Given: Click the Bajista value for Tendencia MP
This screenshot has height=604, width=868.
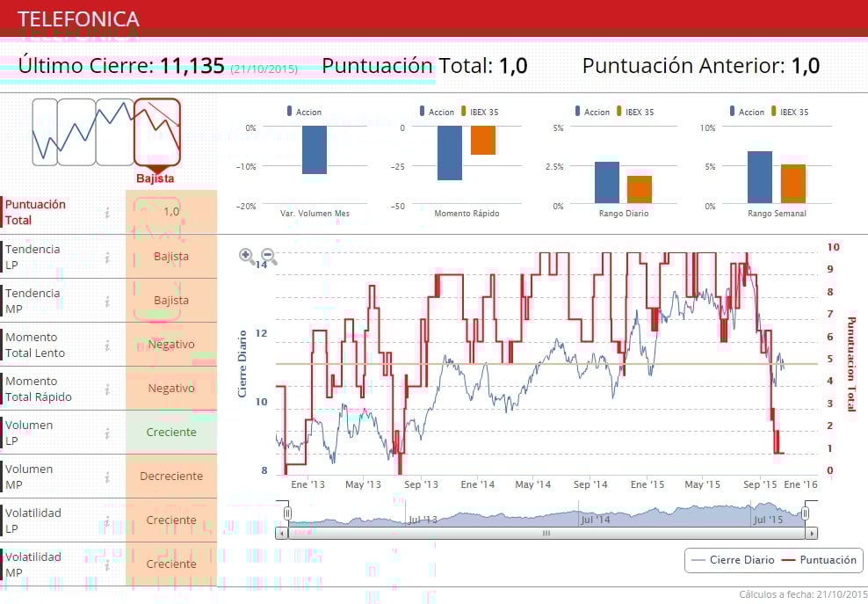Looking at the screenshot, I should [x=171, y=301].
